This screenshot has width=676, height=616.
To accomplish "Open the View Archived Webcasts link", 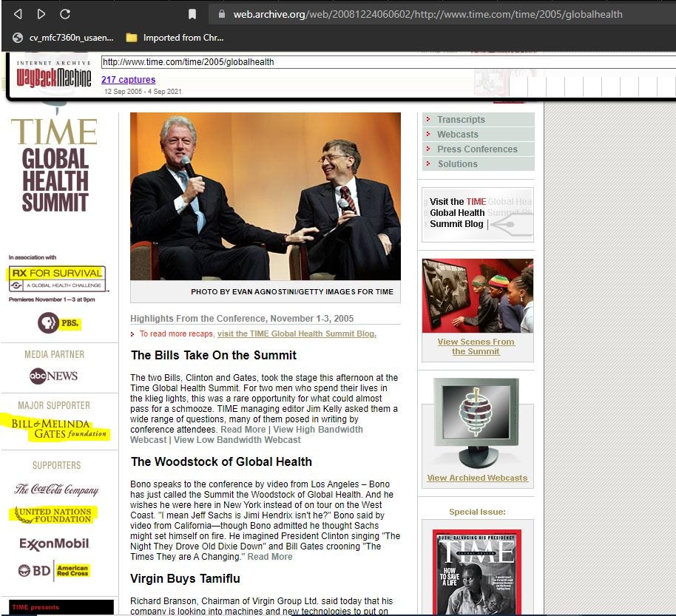I will coord(477,478).
